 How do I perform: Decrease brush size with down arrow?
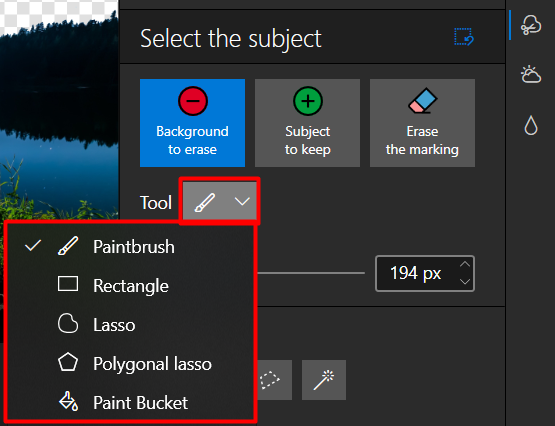[465, 282]
